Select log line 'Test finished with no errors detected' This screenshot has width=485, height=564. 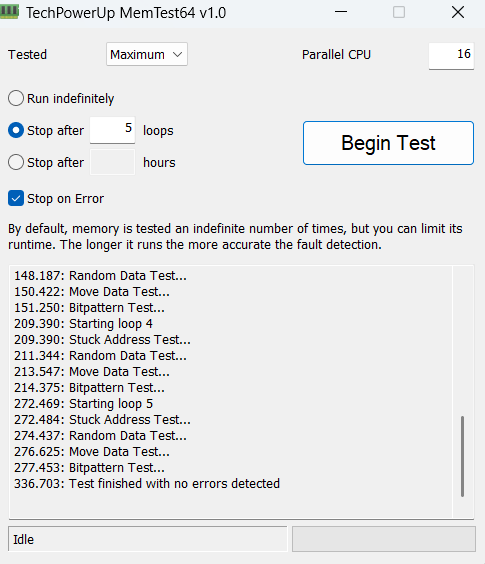point(147,483)
